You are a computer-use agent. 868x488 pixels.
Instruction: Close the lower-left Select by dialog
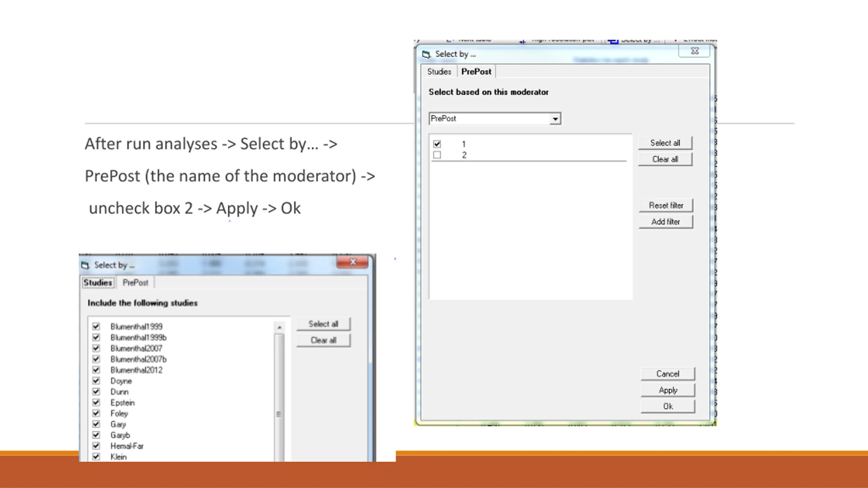click(x=353, y=262)
